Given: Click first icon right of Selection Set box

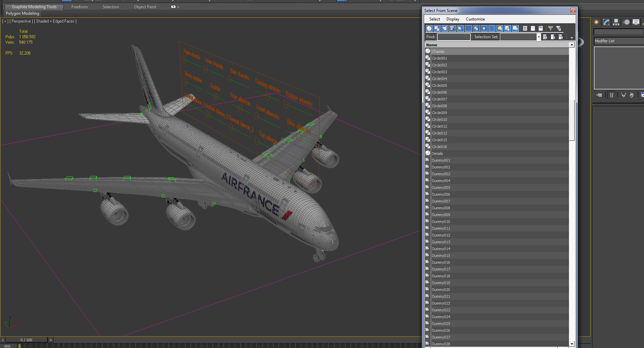Looking at the screenshot, I should [x=545, y=37].
